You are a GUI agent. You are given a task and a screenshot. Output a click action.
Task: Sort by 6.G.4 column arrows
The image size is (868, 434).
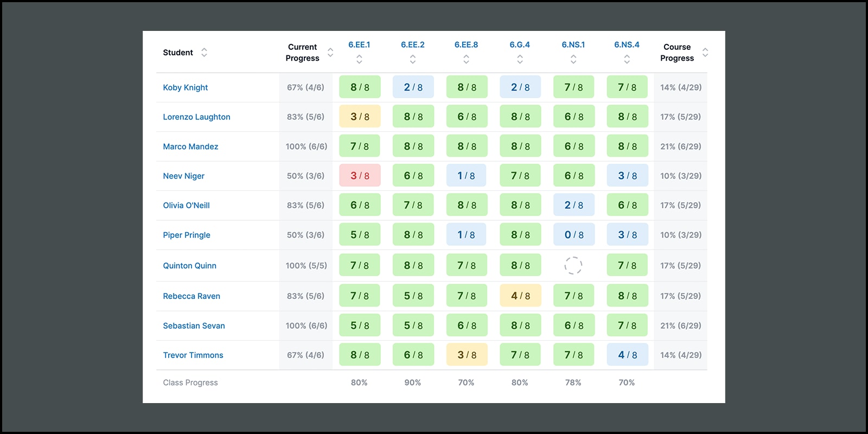click(520, 59)
